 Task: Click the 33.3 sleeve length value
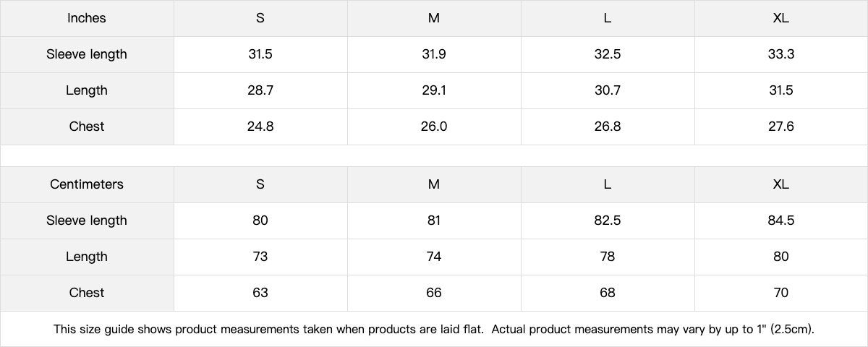(780, 54)
